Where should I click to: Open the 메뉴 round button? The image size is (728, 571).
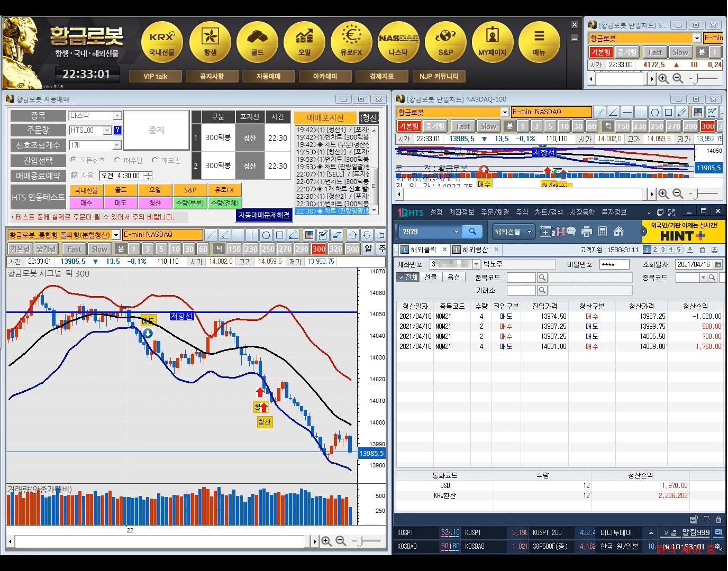click(x=539, y=42)
